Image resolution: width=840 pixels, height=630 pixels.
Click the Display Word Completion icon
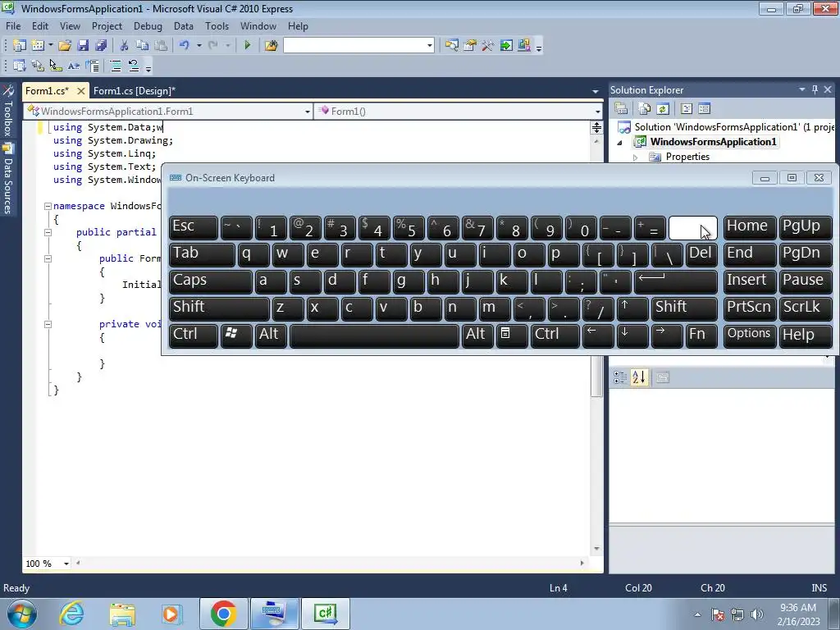[73, 66]
